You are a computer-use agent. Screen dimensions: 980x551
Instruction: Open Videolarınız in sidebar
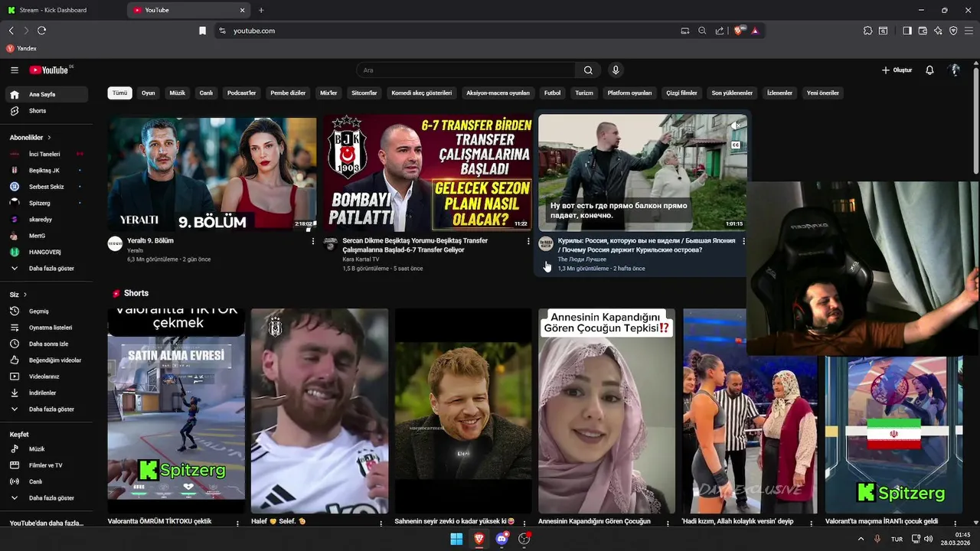tap(47, 377)
